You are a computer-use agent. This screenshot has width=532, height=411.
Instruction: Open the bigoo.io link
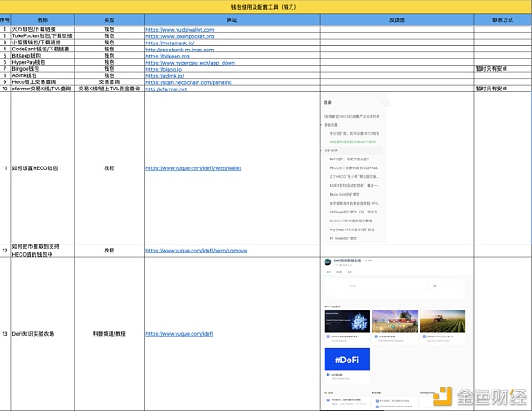[x=164, y=69]
